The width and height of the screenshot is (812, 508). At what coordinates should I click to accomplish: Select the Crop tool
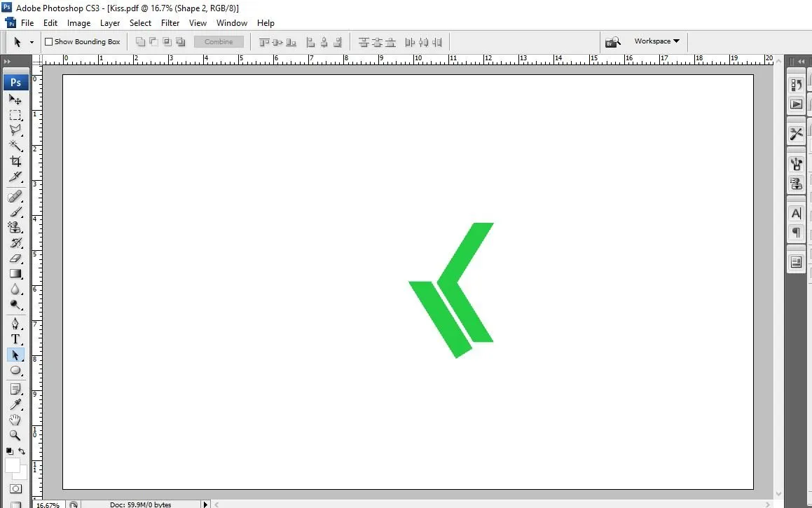[15, 161]
